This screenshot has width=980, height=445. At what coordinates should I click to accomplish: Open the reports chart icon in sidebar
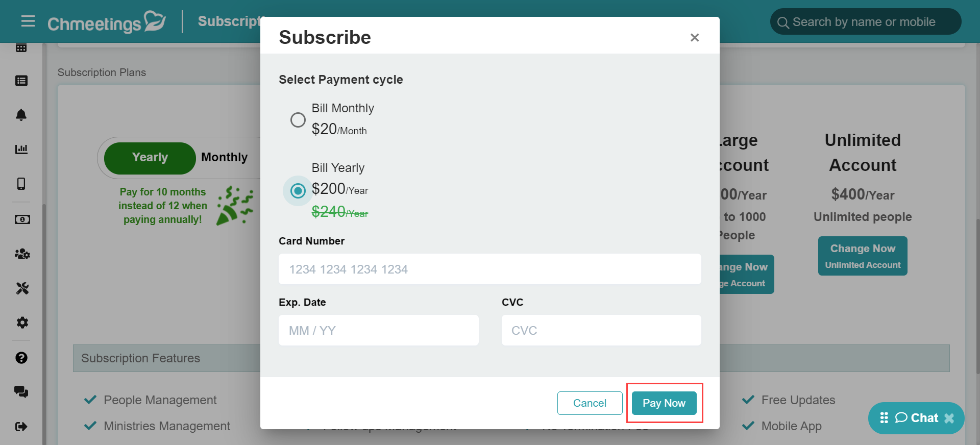click(21, 149)
